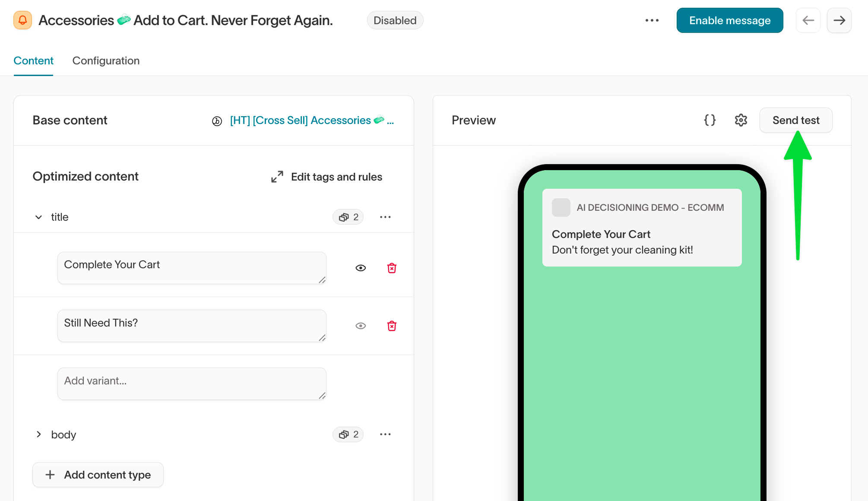Click the orange bell notification icon
Viewport: 868px width, 501px height.
click(22, 20)
